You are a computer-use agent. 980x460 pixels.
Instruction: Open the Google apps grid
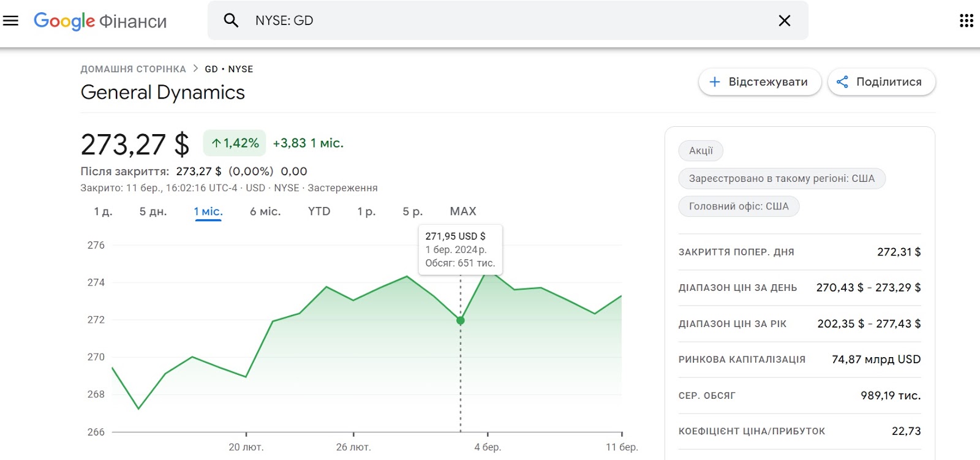pyautogui.click(x=966, y=21)
